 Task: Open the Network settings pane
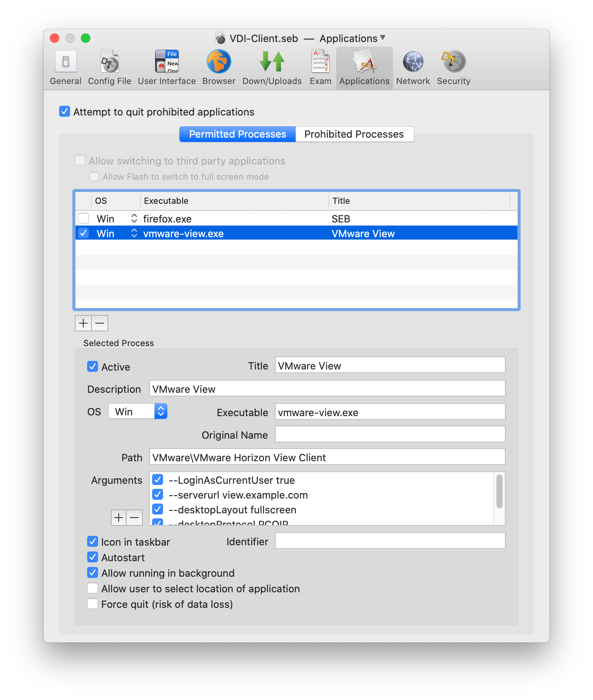(x=413, y=68)
